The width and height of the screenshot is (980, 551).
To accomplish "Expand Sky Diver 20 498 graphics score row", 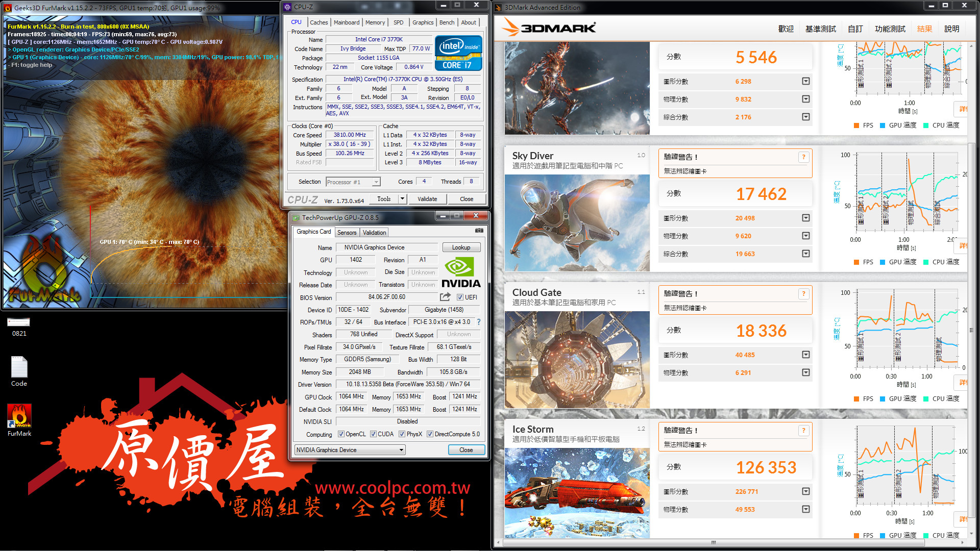I will coord(806,218).
